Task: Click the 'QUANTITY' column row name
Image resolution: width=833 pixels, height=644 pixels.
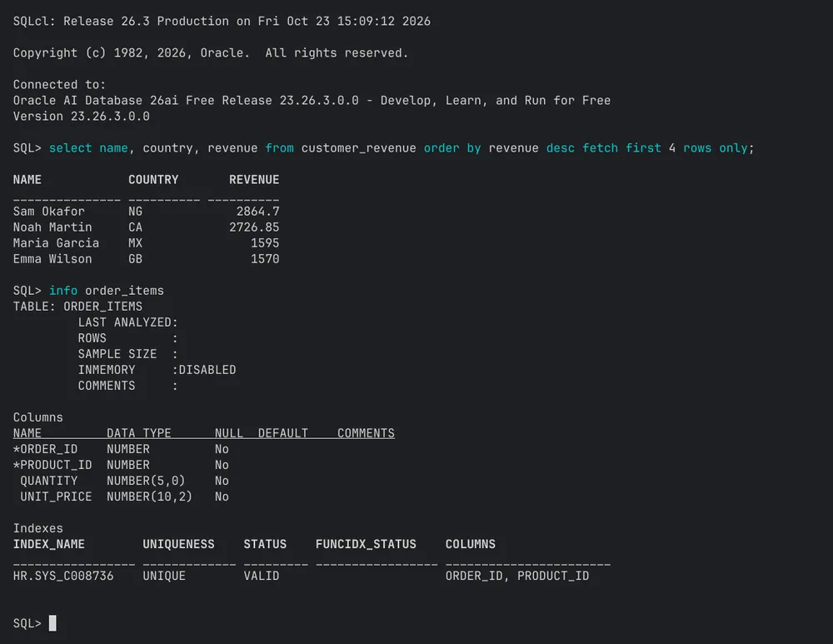Action: pyautogui.click(x=49, y=481)
